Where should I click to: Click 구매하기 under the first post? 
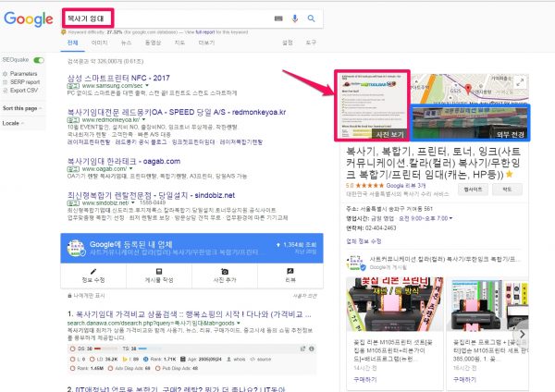365,380
